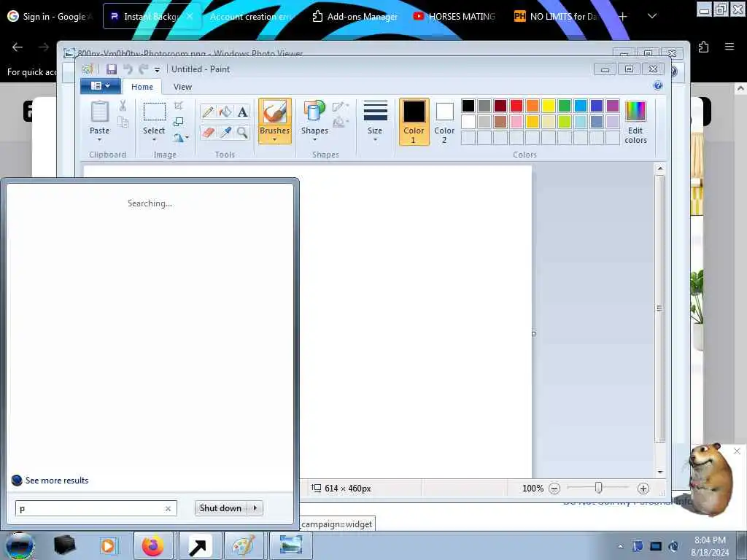Select the Color picker eyedropper tool
The image size is (747, 560).
tap(225, 132)
